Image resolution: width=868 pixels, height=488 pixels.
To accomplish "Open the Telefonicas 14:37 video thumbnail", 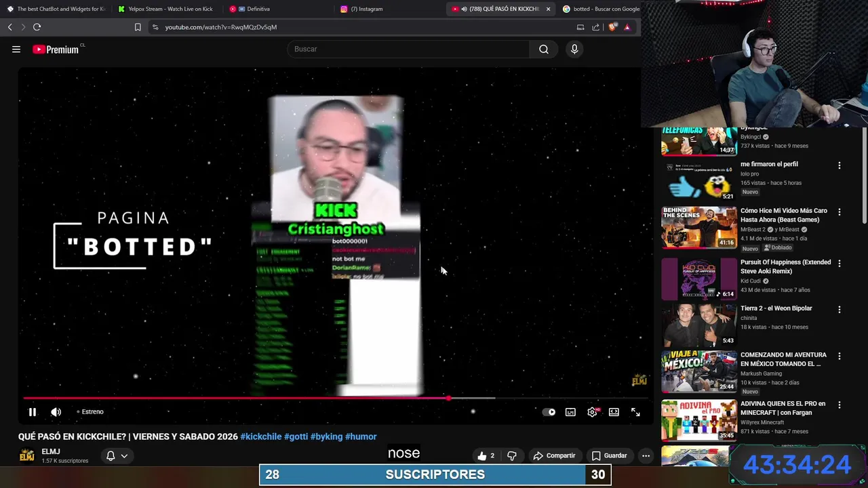I will 699,141.
